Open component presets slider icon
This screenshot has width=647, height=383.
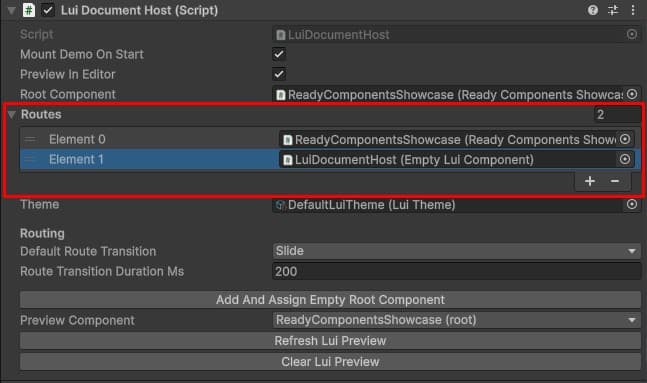[613, 10]
